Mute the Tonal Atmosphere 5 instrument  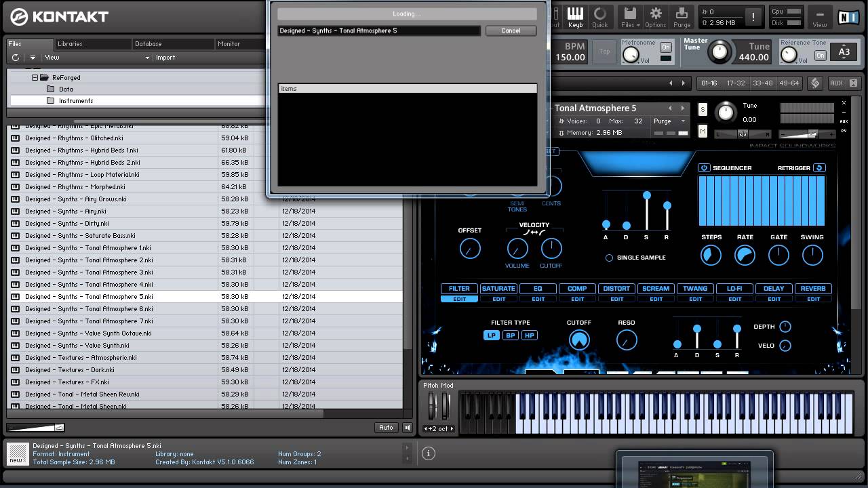[703, 131]
